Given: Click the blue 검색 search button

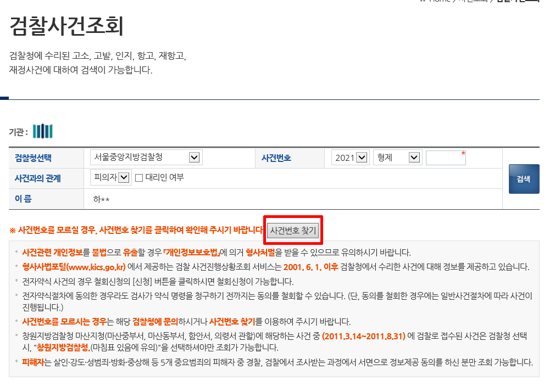Looking at the screenshot, I should click(x=524, y=179).
